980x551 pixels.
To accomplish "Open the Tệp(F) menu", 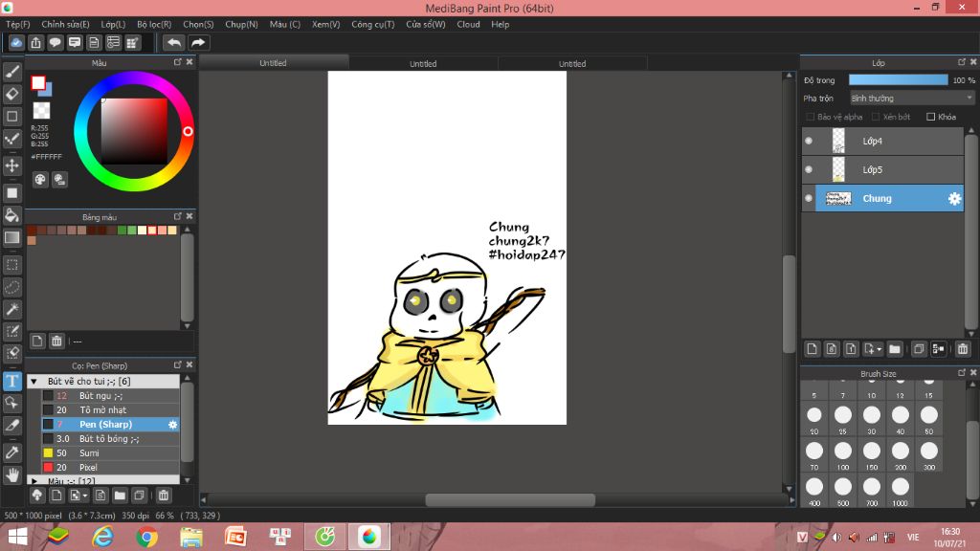I will point(18,24).
